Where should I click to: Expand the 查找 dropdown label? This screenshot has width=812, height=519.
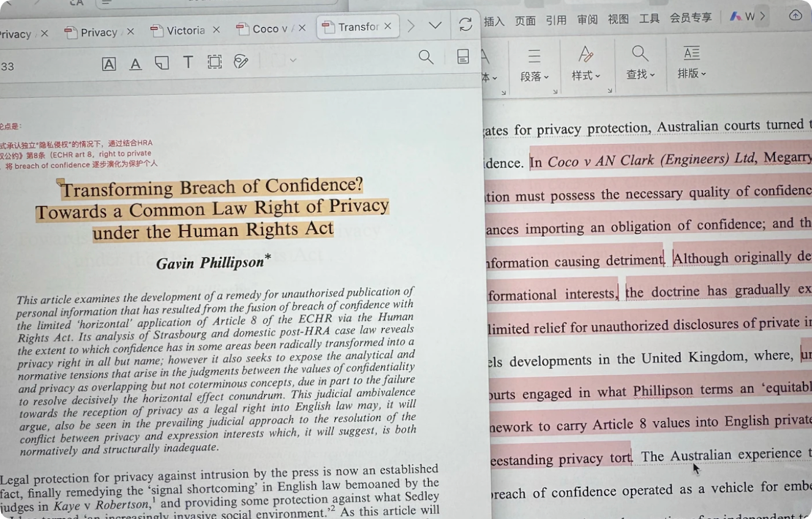tap(641, 75)
